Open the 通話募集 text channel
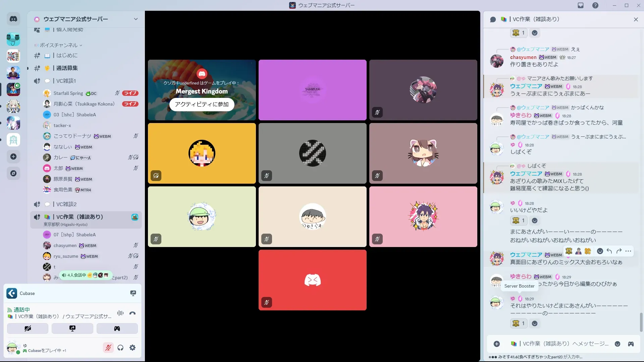The width and height of the screenshot is (644, 362). (67, 68)
